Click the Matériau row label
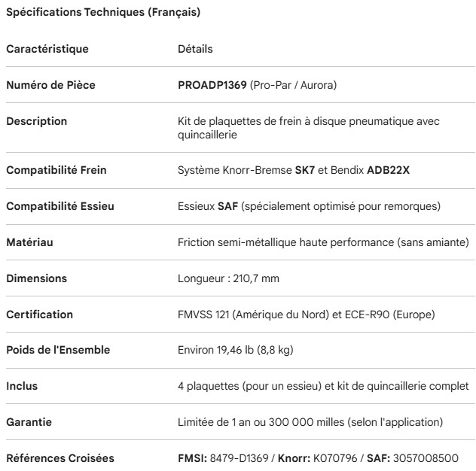 [29, 242]
